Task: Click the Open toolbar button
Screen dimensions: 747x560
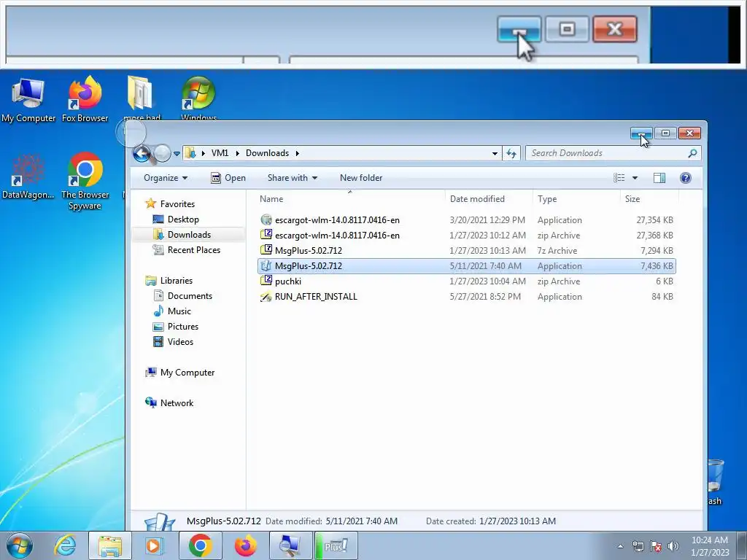Action: [228, 178]
